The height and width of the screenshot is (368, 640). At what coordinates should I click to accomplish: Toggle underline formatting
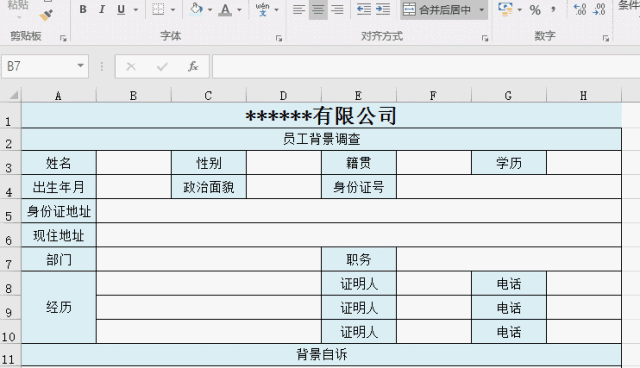[121, 9]
